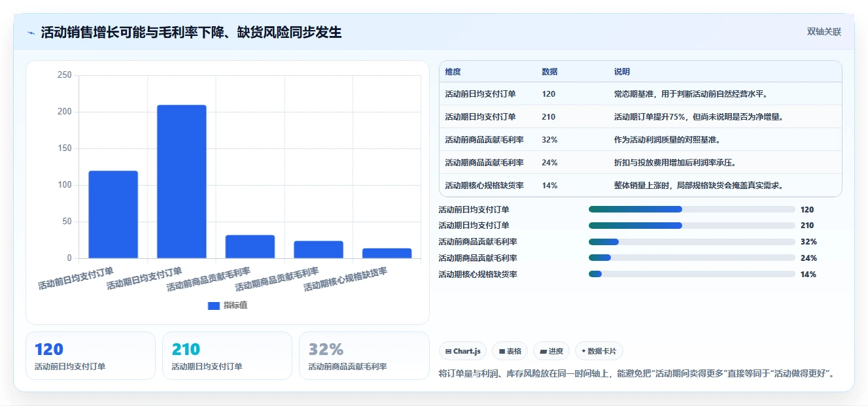Image resolution: width=868 pixels, height=406 pixels.
Task: Click the table cell 活动期商品贡献毛利率
Action: (x=484, y=163)
